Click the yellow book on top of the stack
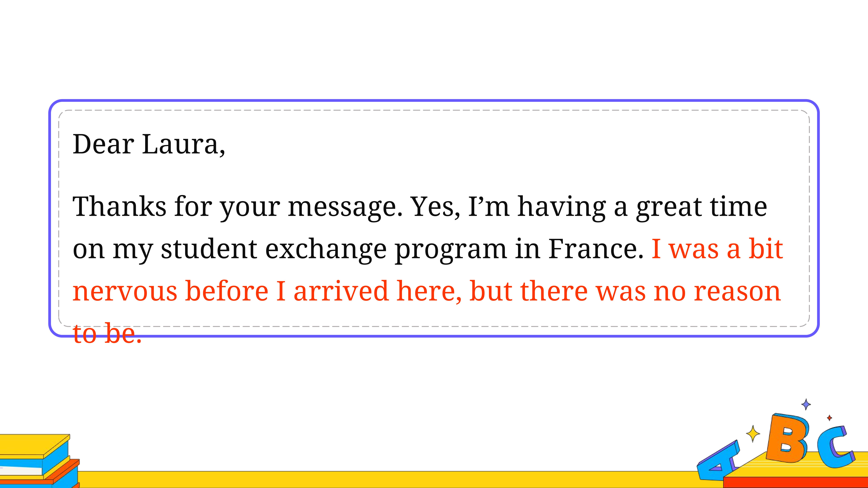Viewport: 868px width, 488px height. 35,445
